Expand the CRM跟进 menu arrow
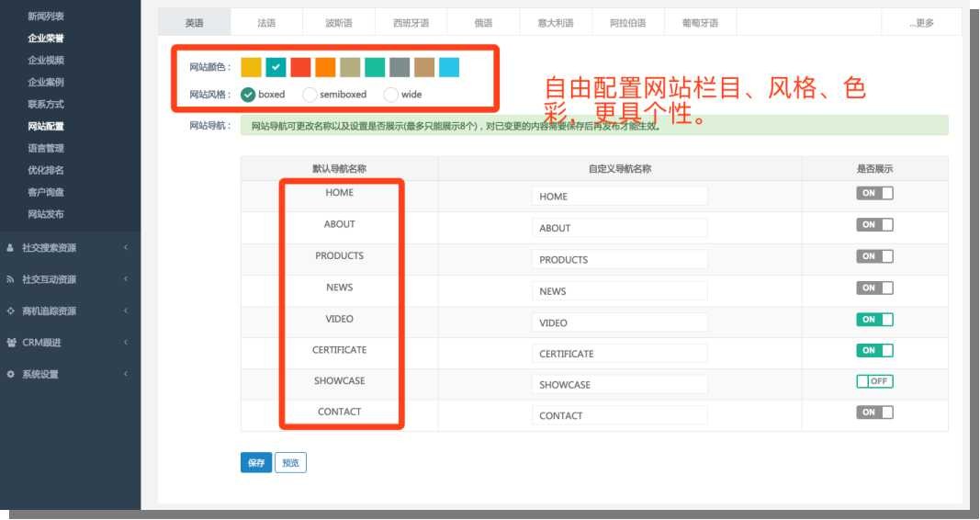The height and width of the screenshot is (520, 980). point(126,343)
